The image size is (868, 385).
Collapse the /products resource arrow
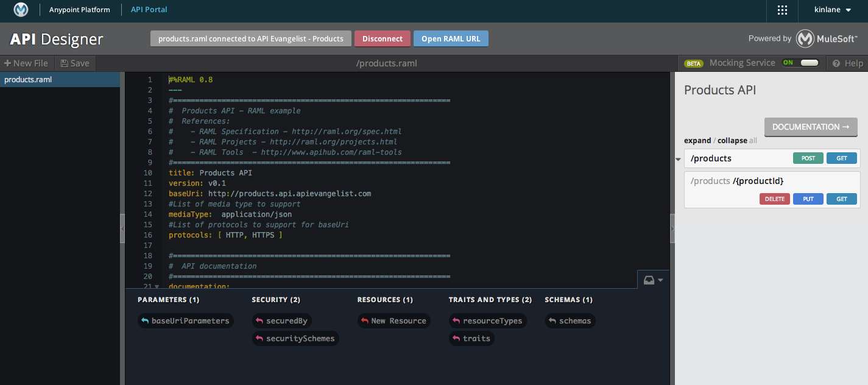(x=678, y=160)
